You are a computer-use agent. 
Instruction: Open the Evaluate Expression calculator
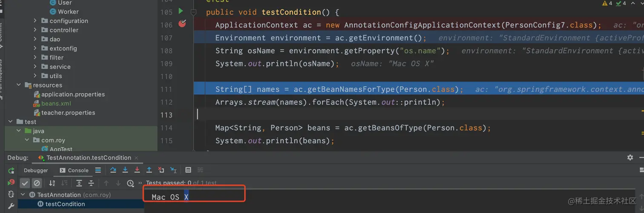pos(188,170)
